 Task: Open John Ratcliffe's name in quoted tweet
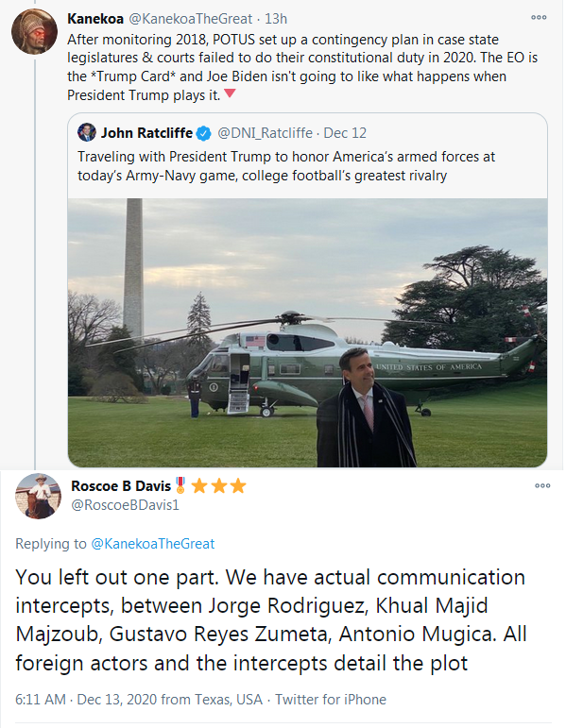coord(146,133)
